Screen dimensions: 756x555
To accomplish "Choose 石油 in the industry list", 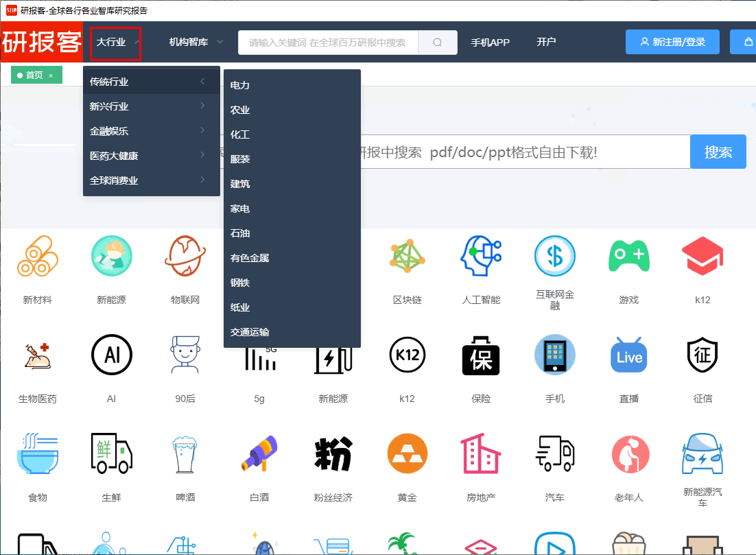I will (292, 233).
